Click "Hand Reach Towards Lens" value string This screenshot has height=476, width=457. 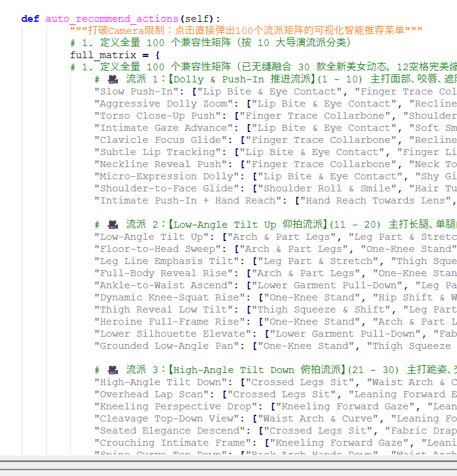coord(376,201)
